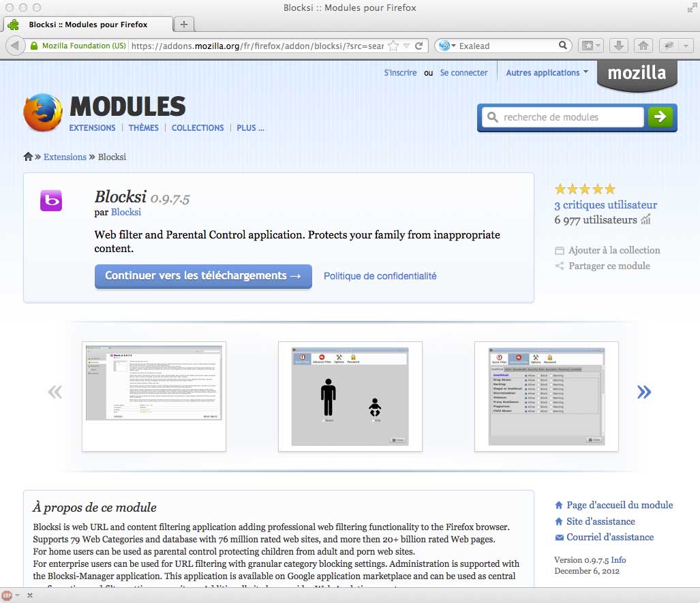The width and height of the screenshot is (700, 603).
Task: Open Downloads via the down-arrow toolbar icon
Action: pyautogui.click(x=619, y=46)
